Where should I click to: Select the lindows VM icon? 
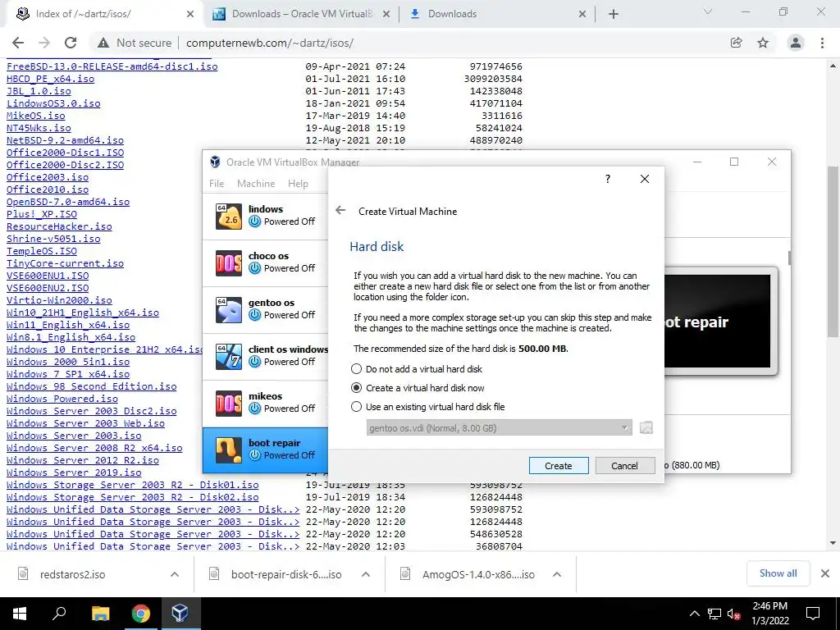229,217
